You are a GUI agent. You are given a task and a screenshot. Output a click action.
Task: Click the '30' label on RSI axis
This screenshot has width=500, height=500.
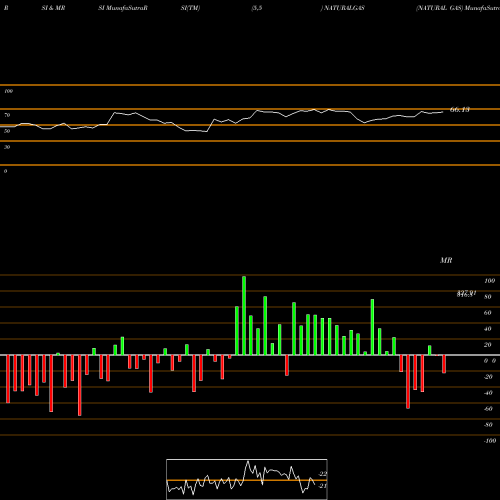point(7,147)
